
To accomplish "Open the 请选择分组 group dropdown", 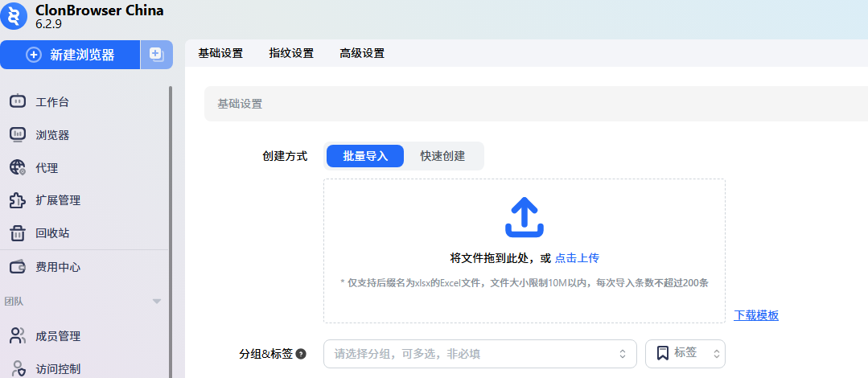I will 480,354.
